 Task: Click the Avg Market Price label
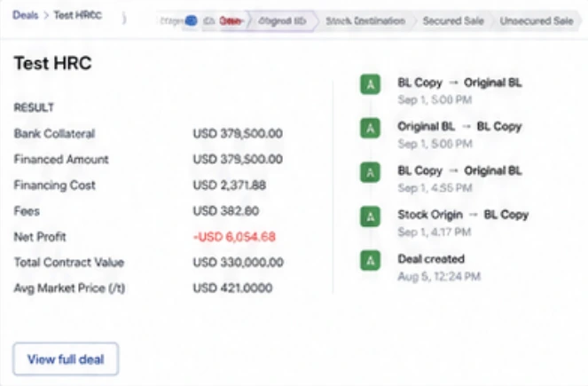(69, 288)
